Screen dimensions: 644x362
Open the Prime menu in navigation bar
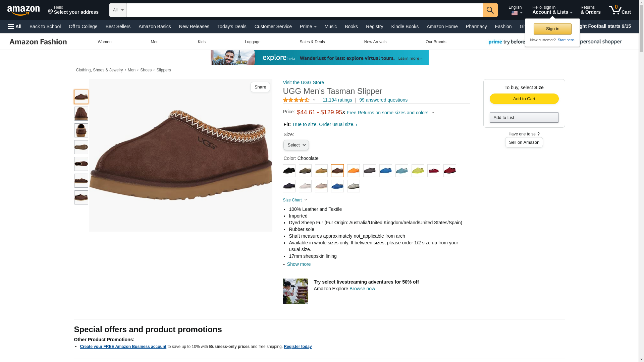tap(308, 26)
